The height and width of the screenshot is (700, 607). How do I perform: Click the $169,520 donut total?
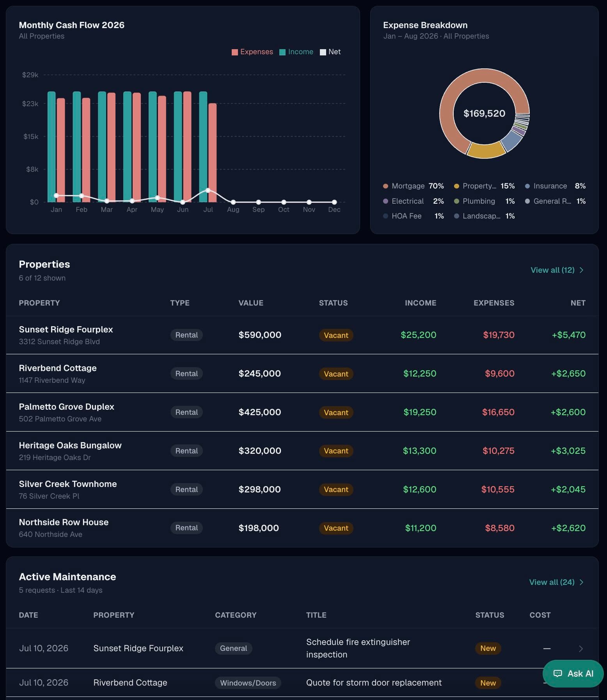coord(484,114)
